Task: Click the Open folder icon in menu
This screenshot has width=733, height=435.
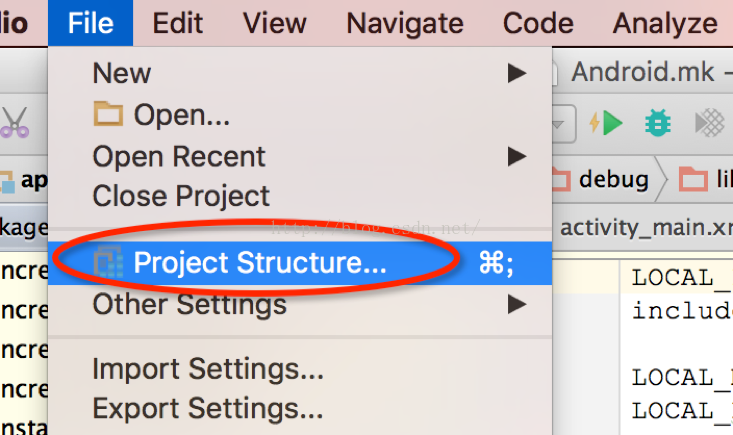Action: pos(108,114)
